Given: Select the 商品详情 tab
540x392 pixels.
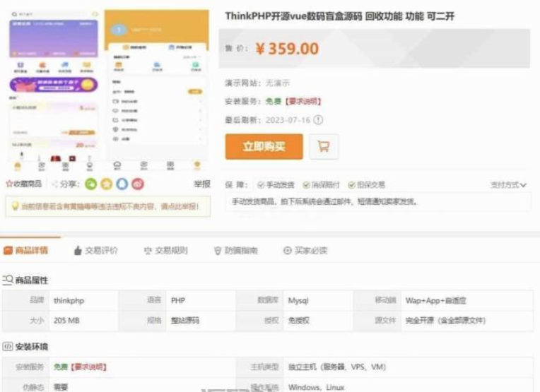Looking at the screenshot, I should (26, 250).
